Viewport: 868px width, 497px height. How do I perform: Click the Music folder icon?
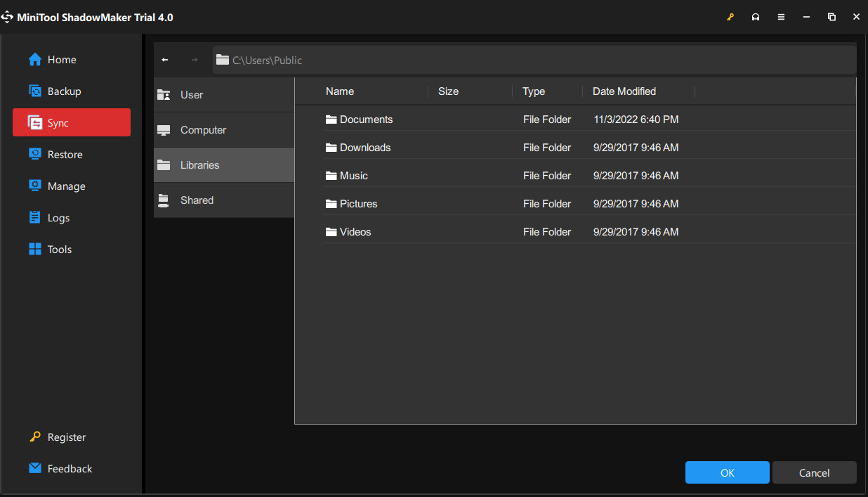click(x=331, y=176)
